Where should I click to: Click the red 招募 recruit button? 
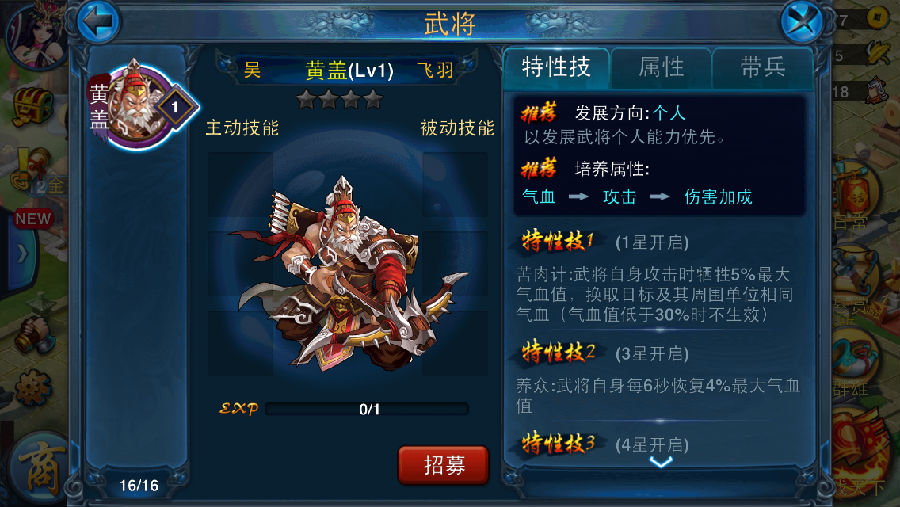444,465
